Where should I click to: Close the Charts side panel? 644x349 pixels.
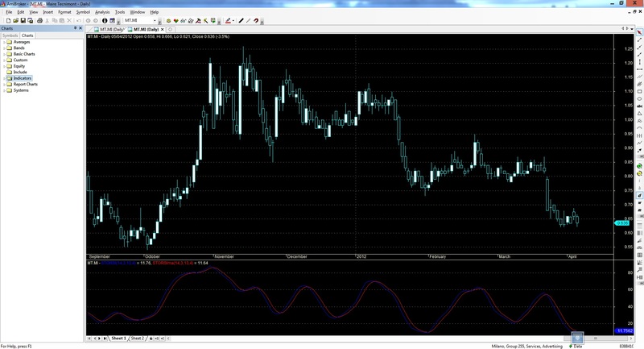click(x=80, y=28)
